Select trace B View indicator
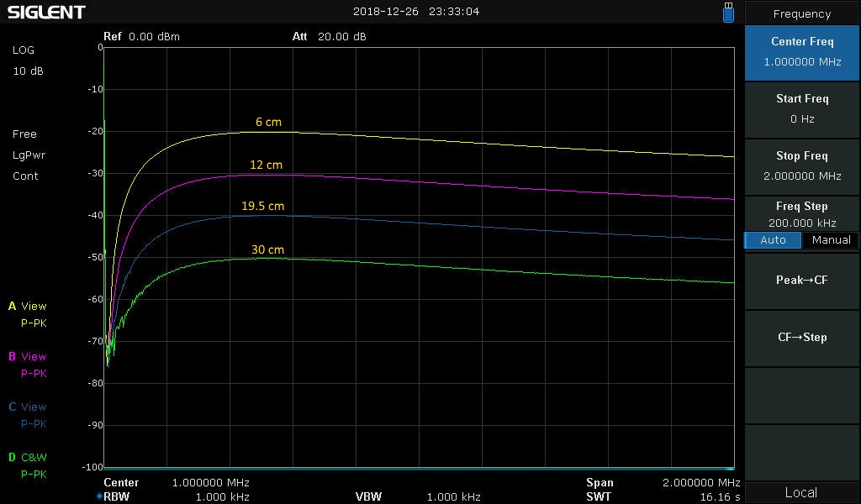This screenshot has height=504, width=861. coord(28,357)
